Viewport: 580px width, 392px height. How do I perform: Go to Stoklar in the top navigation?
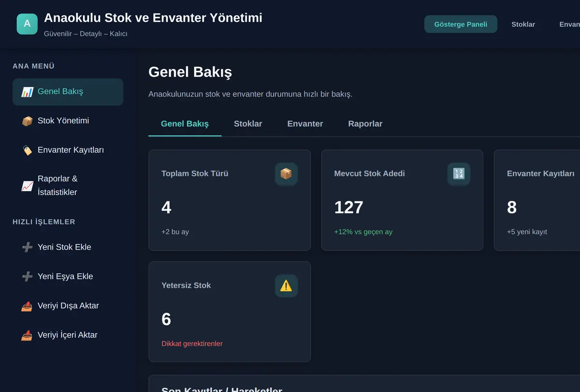[x=523, y=24]
